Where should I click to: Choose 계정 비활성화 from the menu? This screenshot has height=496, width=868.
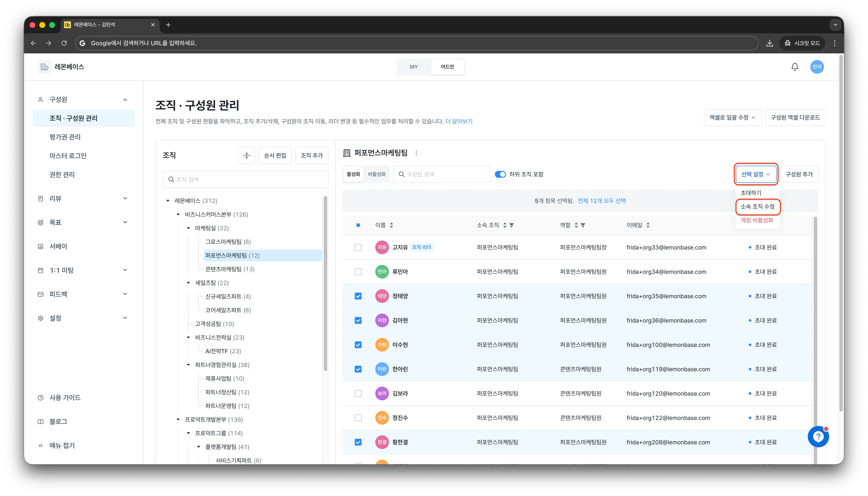(x=757, y=220)
